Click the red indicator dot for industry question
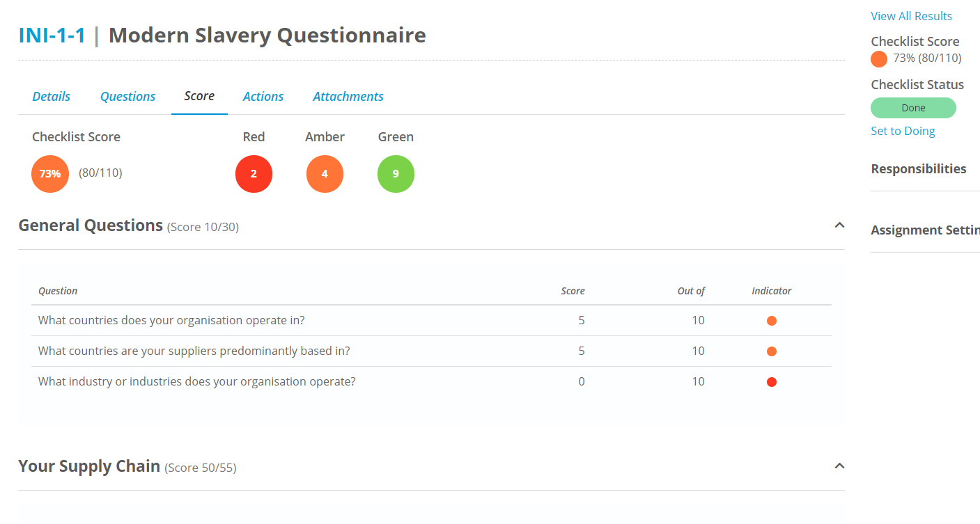The width and height of the screenshot is (980, 524). (x=771, y=381)
